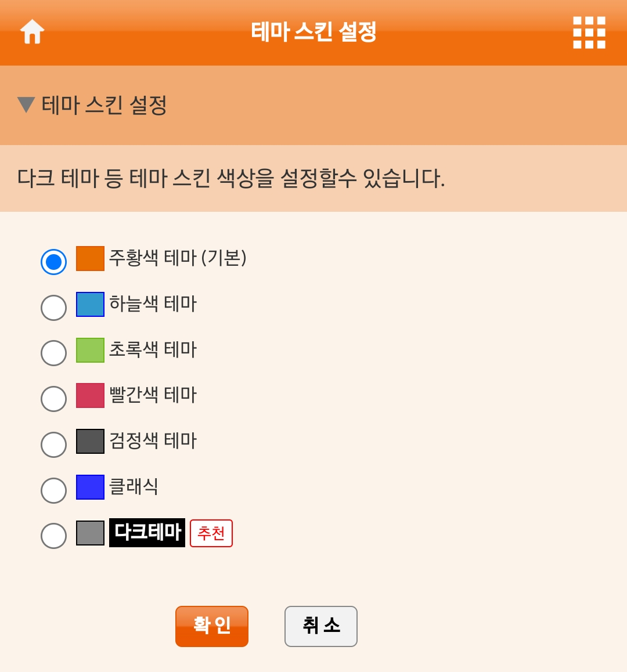Image resolution: width=627 pixels, height=672 pixels.
Task: Collapse the 테마 스킨 설정 section triangle
Action: [26, 105]
